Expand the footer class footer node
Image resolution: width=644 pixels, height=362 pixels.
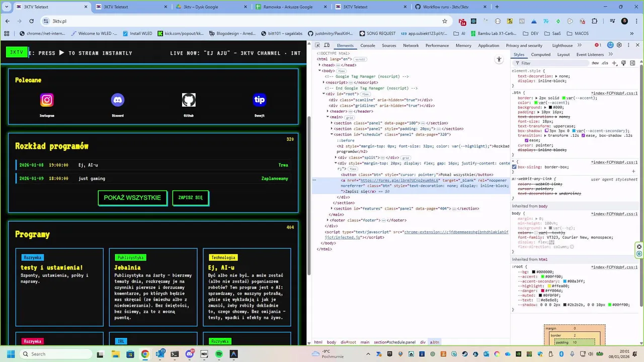[328, 220]
